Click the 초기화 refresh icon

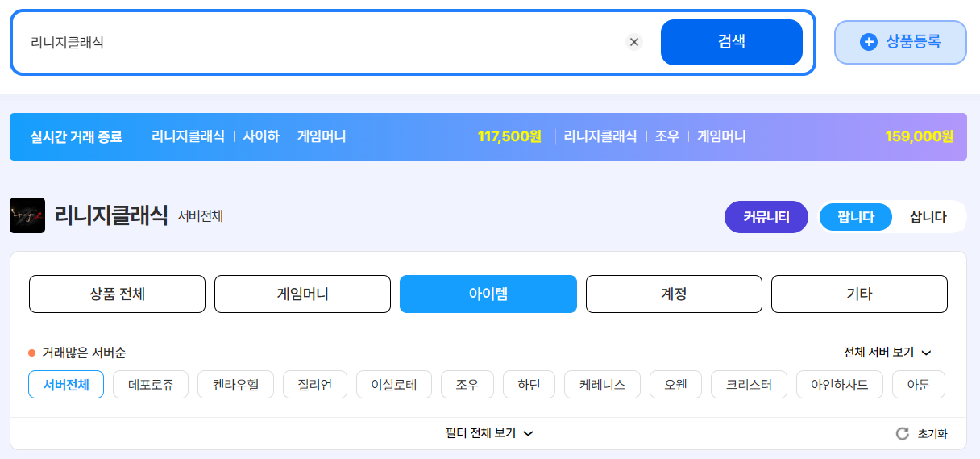click(903, 434)
